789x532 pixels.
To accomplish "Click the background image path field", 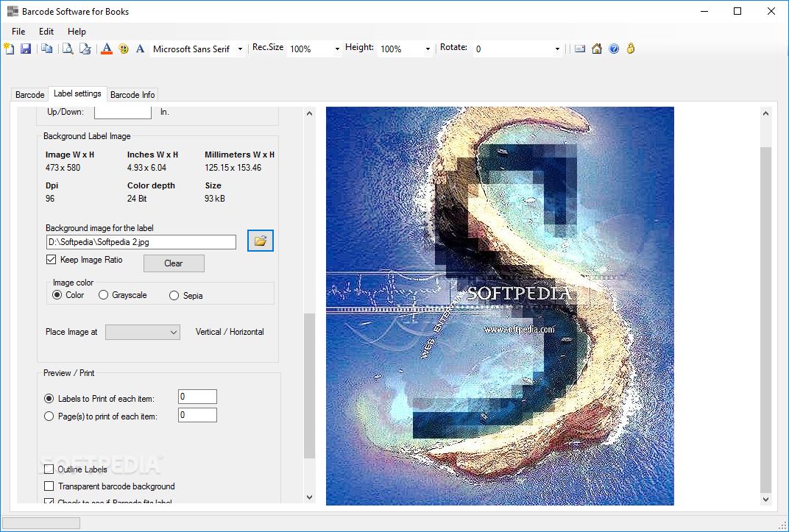I will point(141,242).
